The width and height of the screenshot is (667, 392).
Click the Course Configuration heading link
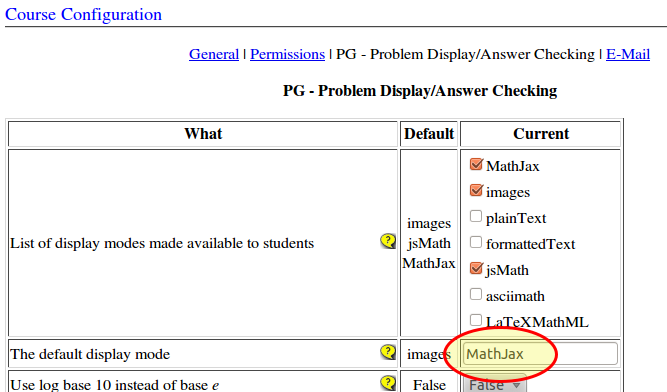pos(83,14)
